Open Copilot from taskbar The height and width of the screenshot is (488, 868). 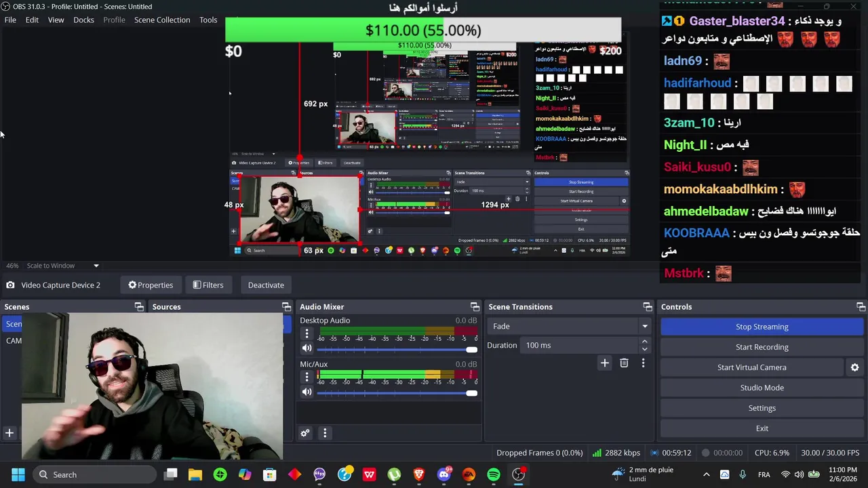(x=245, y=474)
